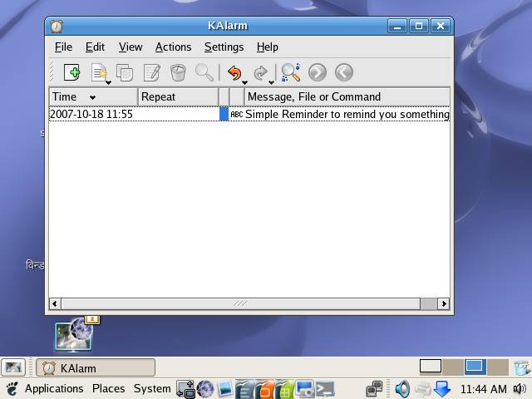Viewport: 532px width, 399px height.
Task: Open the Settings menu
Action: [x=224, y=47]
